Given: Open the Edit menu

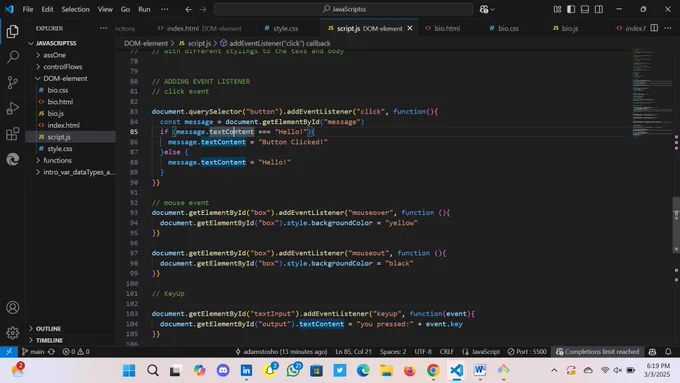Looking at the screenshot, I should (47, 9).
